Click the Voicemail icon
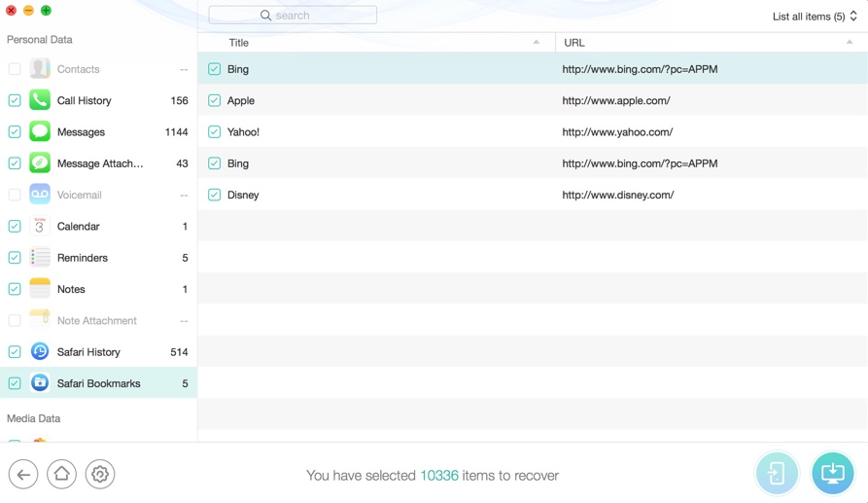This screenshot has width=868, height=503. [x=40, y=195]
